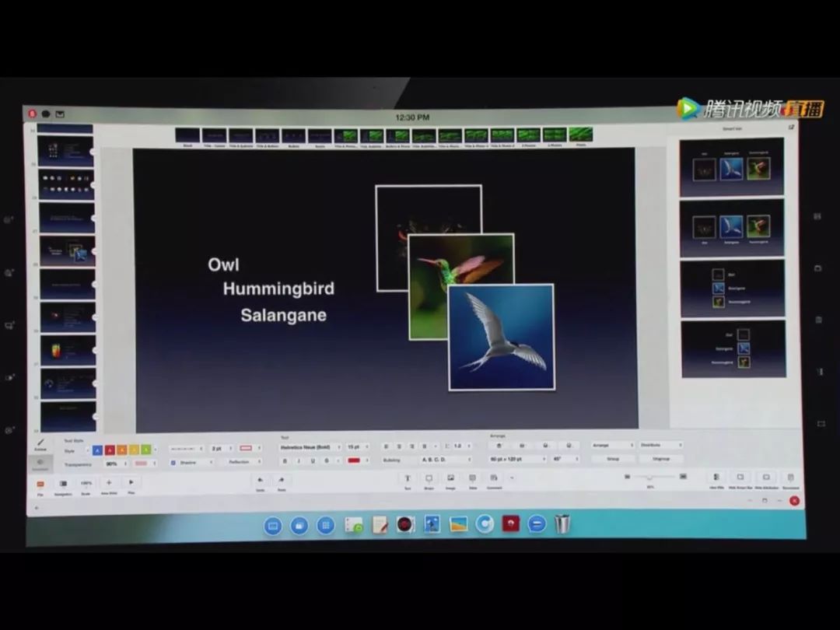The width and height of the screenshot is (840, 630).
Task: Add a Comment via toolbar icon
Action: click(x=494, y=478)
